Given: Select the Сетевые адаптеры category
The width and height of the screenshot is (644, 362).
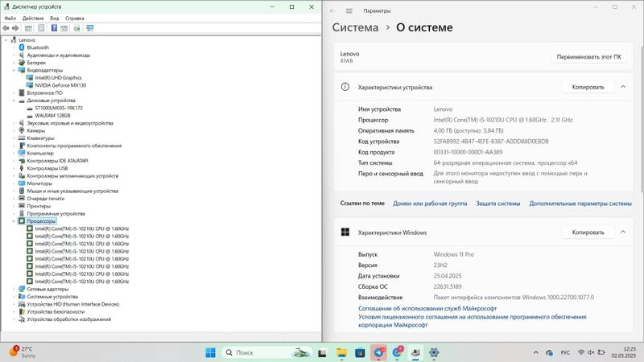Looking at the screenshot, I should tap(47, 289).
